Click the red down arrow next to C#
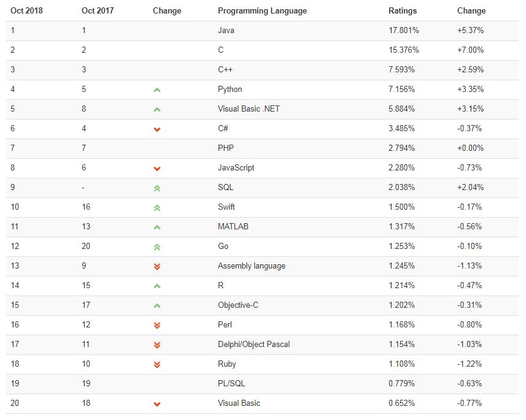Screen dimensions: 526x420 (157, 129)
